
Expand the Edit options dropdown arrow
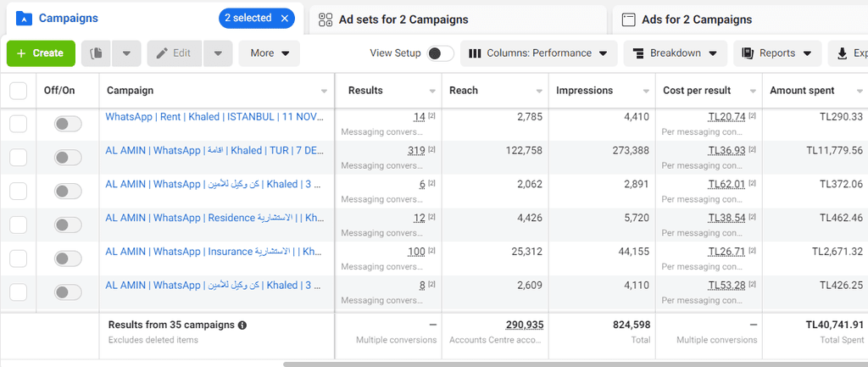point(218,53)
